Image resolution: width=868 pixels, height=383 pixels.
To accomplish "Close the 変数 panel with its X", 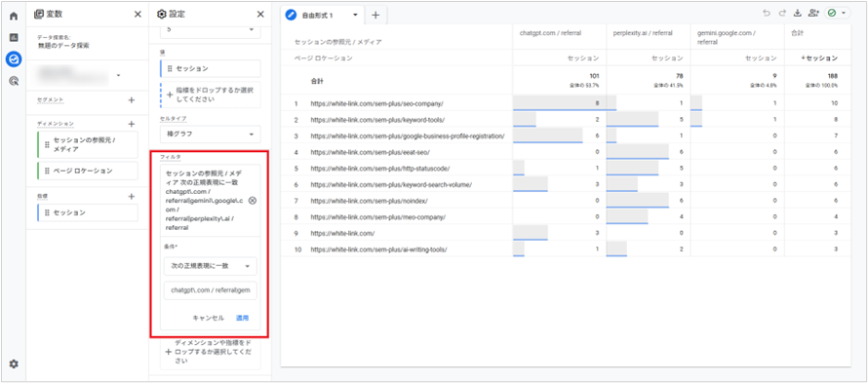I will point(138,15).
